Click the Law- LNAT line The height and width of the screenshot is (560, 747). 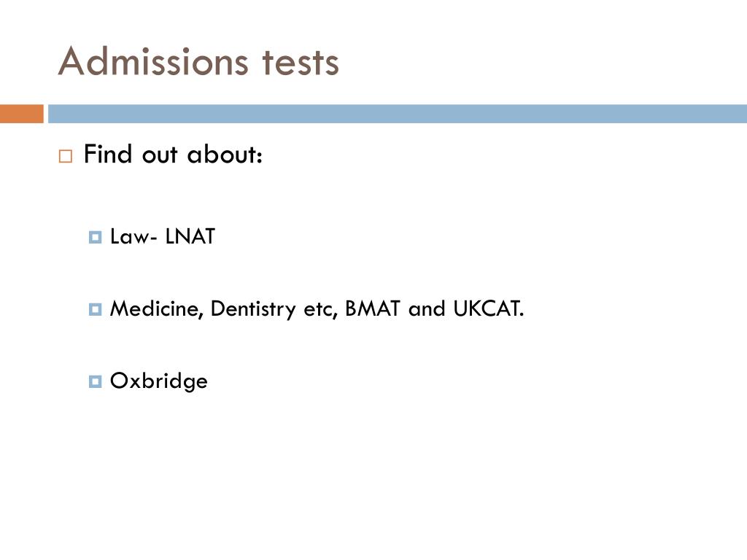pyautogui.click(x=163, y=237)
